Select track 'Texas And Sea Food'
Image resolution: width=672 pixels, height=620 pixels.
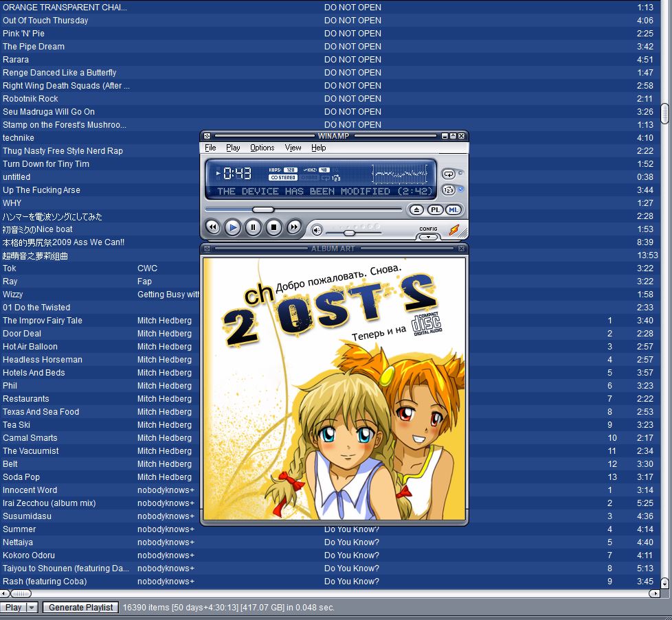coord(41,412)
